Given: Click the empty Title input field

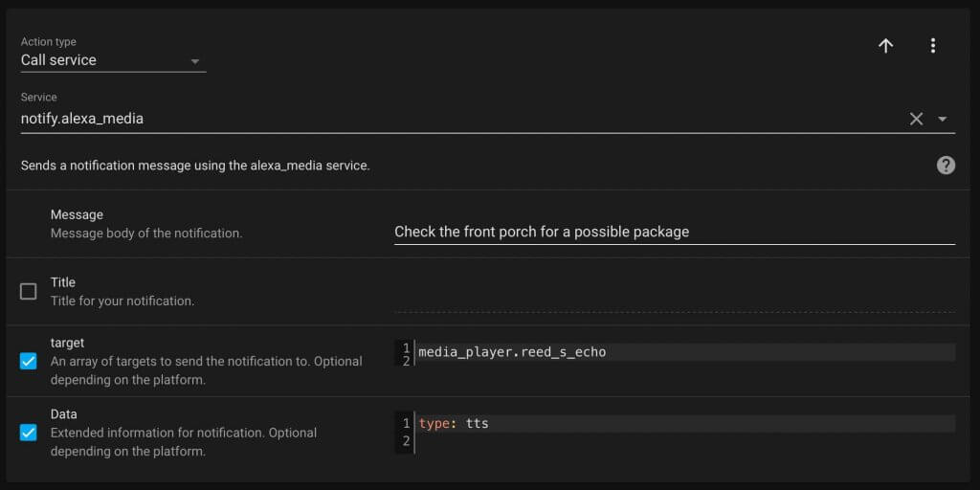Looking at the screenshot, I should click(675, 300).
